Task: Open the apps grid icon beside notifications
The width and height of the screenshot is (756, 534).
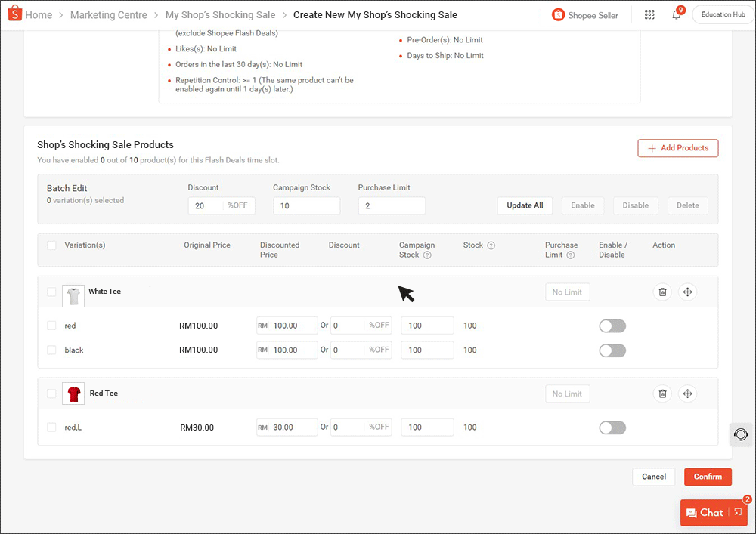Action: point(649,14)
